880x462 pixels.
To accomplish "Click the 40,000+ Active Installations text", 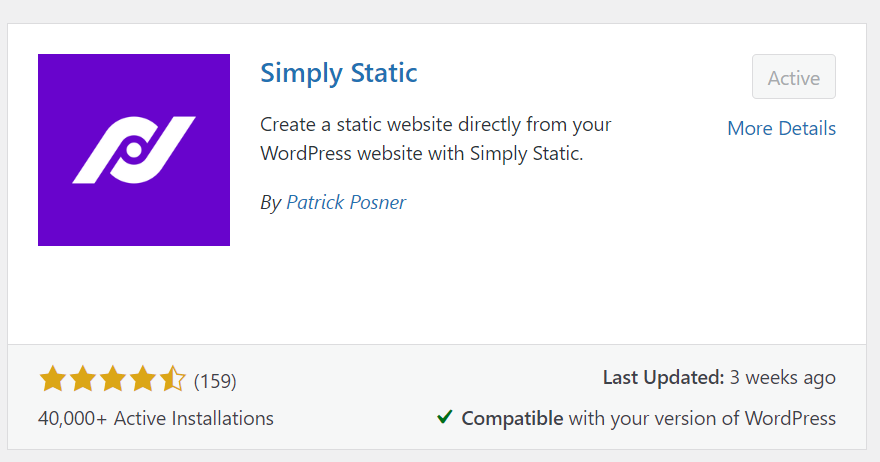I will (156, 418).
